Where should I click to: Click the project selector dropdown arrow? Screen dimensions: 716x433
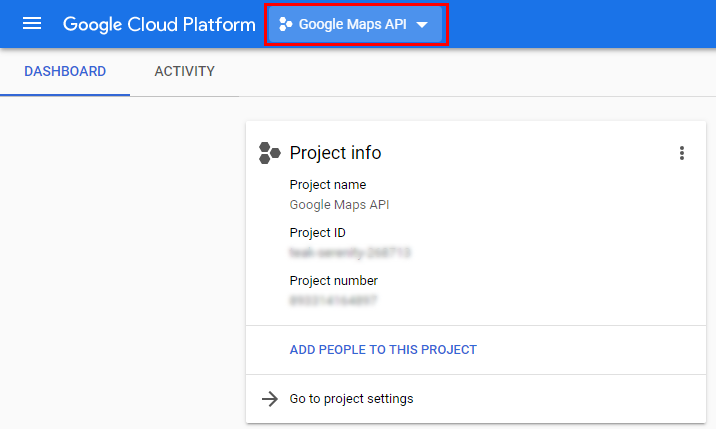(x=422, y=25)
